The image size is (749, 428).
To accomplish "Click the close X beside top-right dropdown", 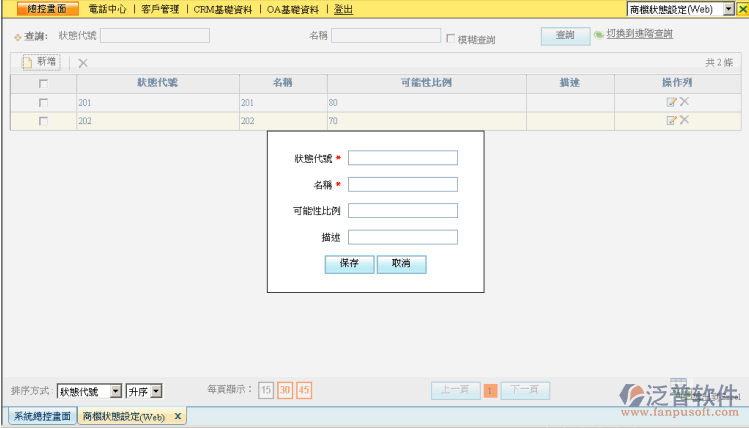I will point(742,9).
